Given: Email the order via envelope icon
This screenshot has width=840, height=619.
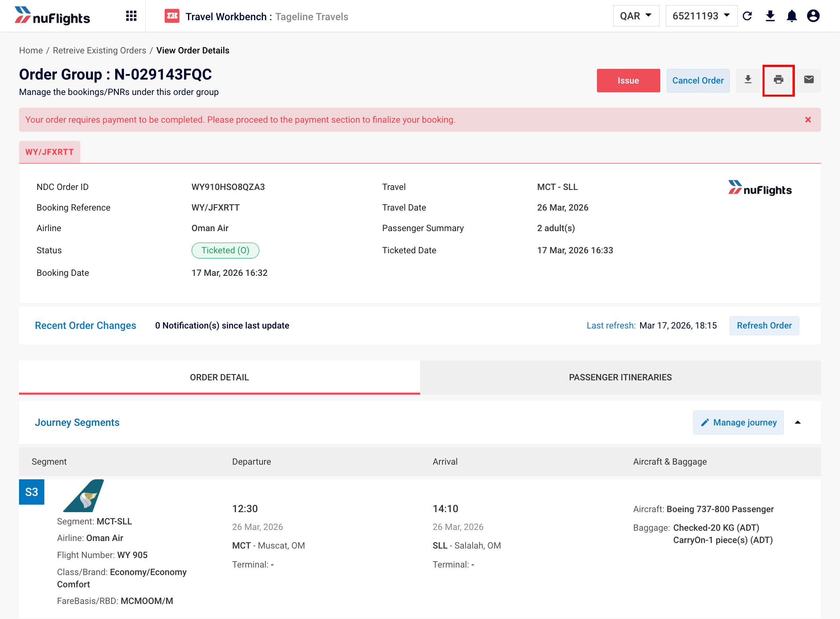Looking at the screenshot, I should [x=809, y=80].
